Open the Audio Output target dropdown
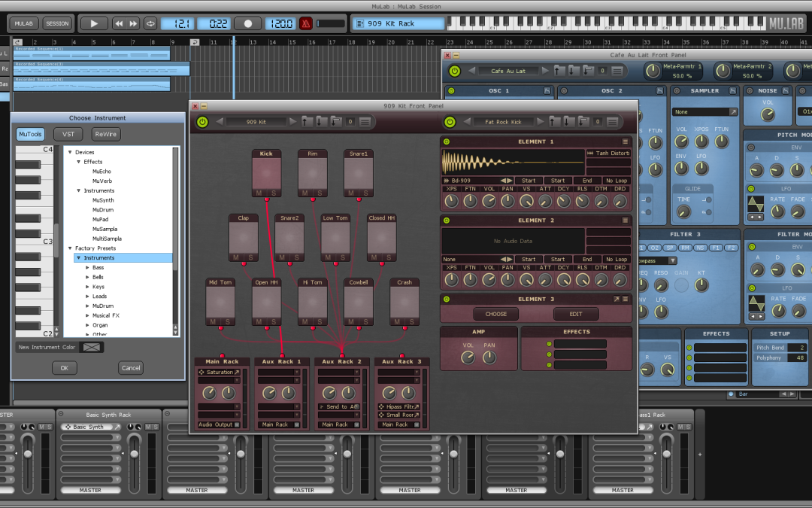This screenshot has width=812, height=508. [219, 424]
